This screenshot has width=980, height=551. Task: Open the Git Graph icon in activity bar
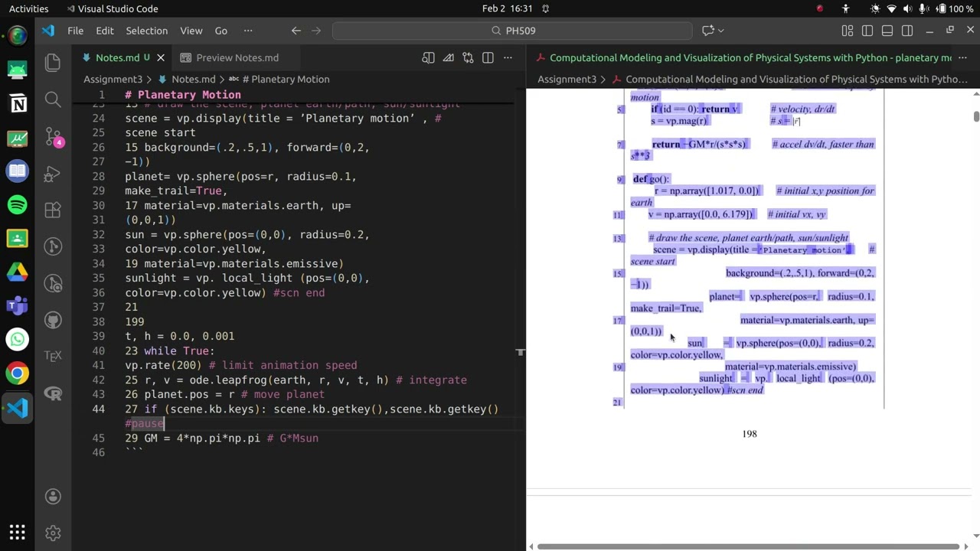[x=53, y=246]
